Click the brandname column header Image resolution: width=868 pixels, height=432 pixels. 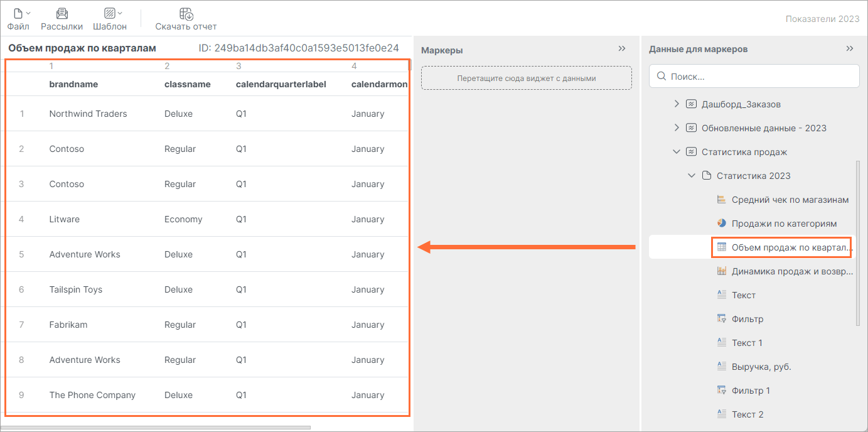(x=73, y=84)
